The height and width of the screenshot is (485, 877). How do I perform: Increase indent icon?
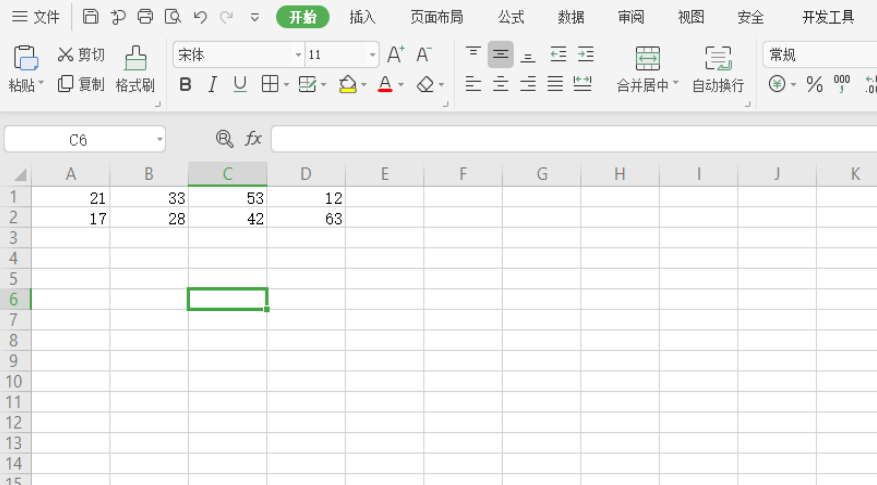click(x=585, y=54)
